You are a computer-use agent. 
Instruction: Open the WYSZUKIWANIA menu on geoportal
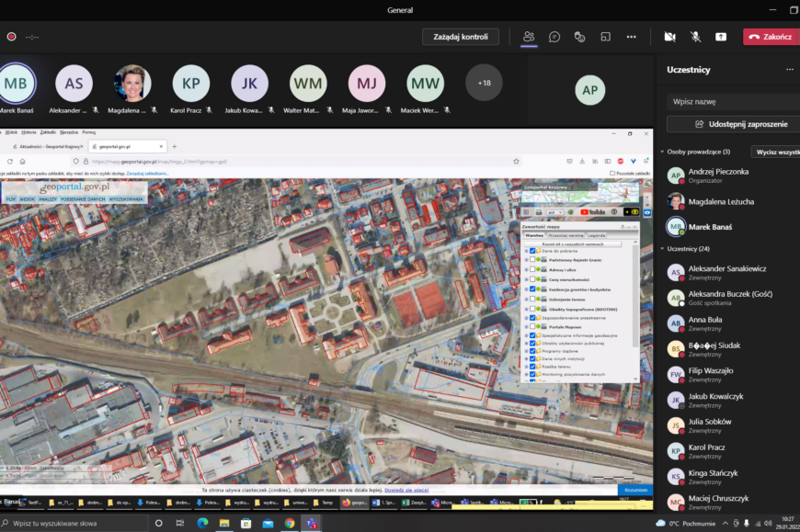point(126,199)
